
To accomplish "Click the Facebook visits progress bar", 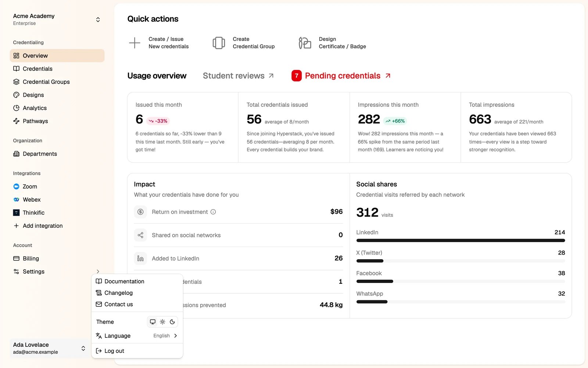I will point(460,281).
